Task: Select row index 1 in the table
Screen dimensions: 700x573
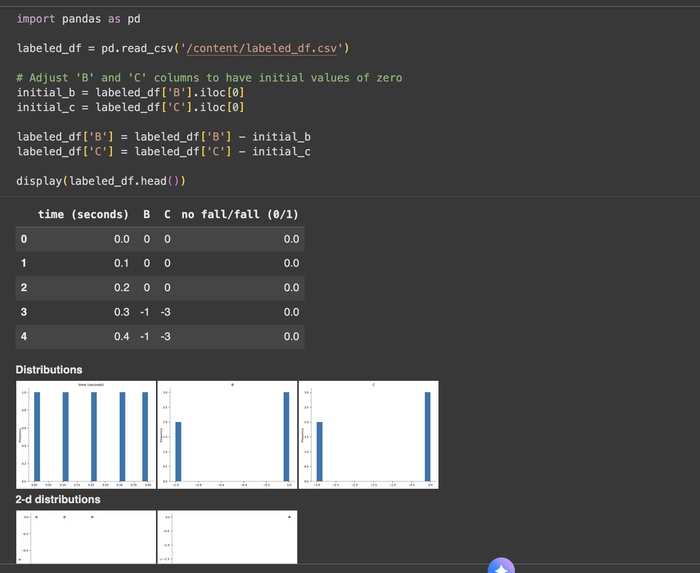Action: click(x=24, y=263)
